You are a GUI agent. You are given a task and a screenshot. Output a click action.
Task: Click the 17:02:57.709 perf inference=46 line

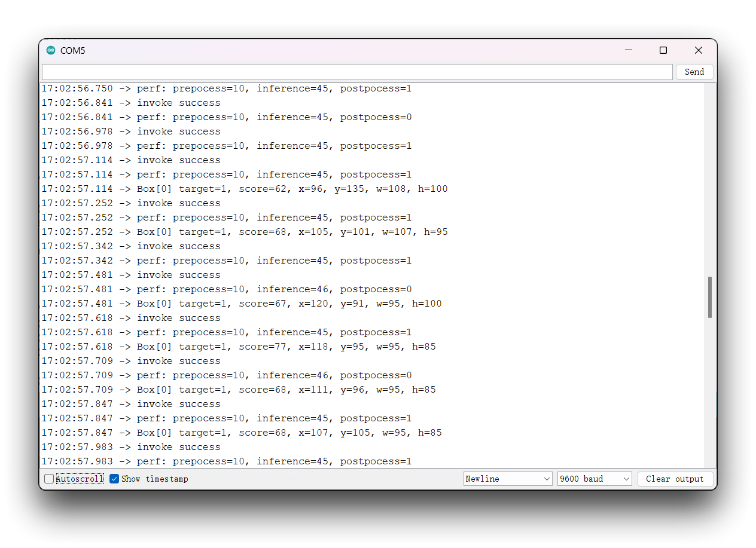tap(227, 375)
